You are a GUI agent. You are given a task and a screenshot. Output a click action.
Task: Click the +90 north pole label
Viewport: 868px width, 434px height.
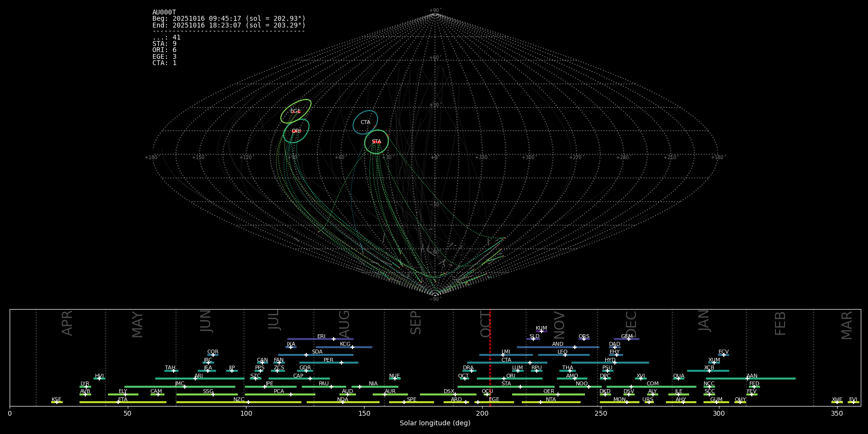point(435,11)
